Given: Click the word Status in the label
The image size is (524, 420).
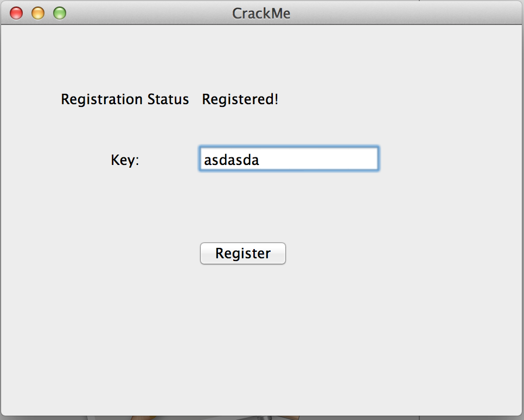Looking at the screenshot, I should (168, 99).
